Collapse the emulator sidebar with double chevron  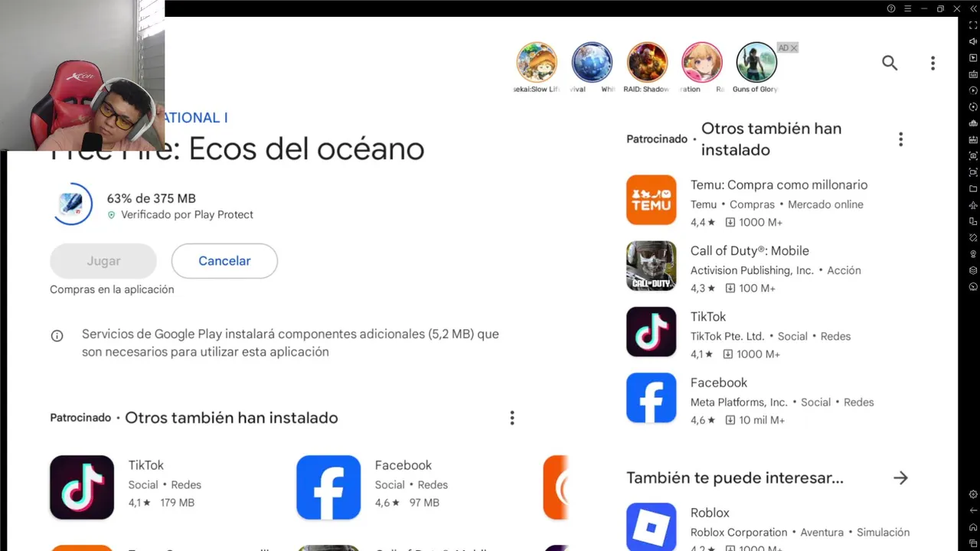[x=974, y=8]
